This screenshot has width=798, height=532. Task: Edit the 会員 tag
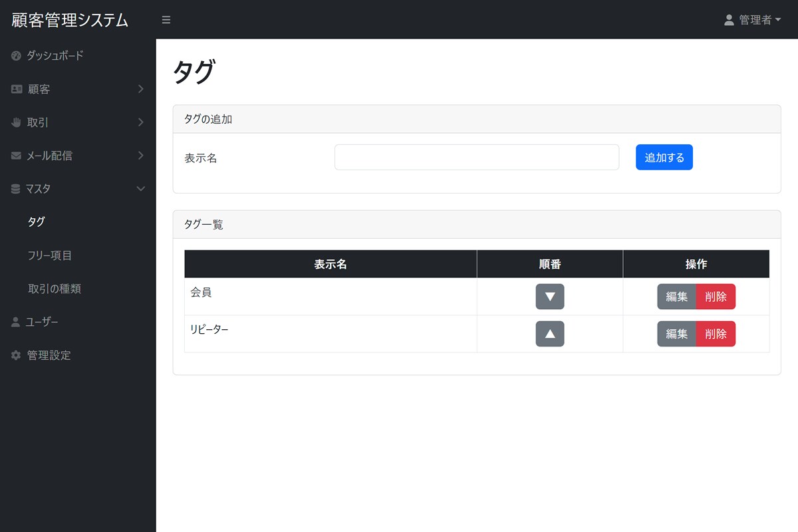click(x=676, y=297)
